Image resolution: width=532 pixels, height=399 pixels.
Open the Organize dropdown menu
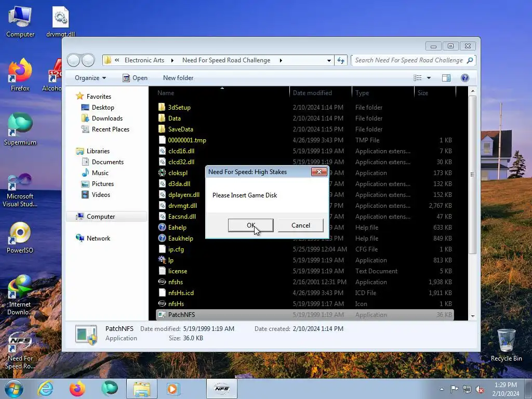pos(90,78)
